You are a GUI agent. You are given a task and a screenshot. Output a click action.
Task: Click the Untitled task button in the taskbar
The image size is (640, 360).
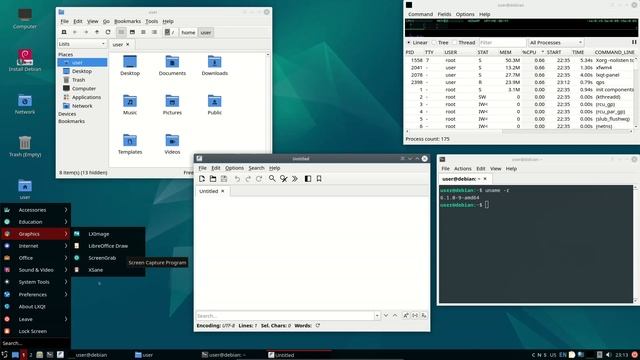tap(299, 355)
